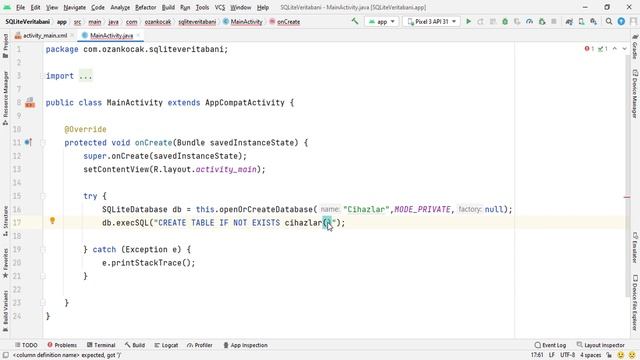Open the Favorites tool window
640x360 pixels.
5,263
